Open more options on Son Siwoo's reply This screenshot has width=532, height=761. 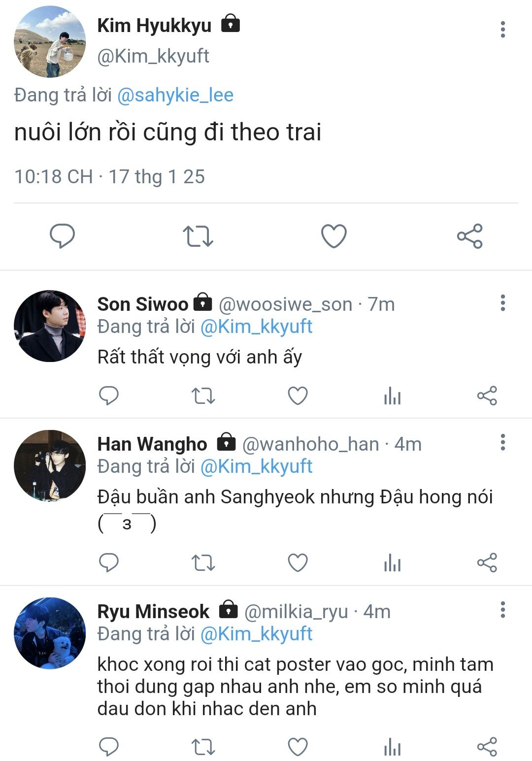[503, 303]
